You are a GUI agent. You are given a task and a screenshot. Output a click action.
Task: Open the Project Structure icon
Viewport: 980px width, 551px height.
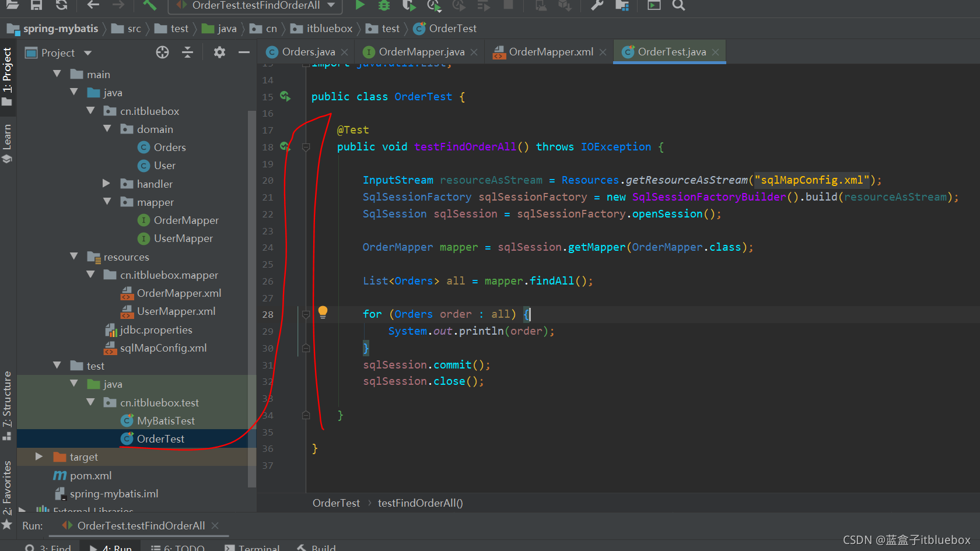pyautogui.click(x=622, y=5)
